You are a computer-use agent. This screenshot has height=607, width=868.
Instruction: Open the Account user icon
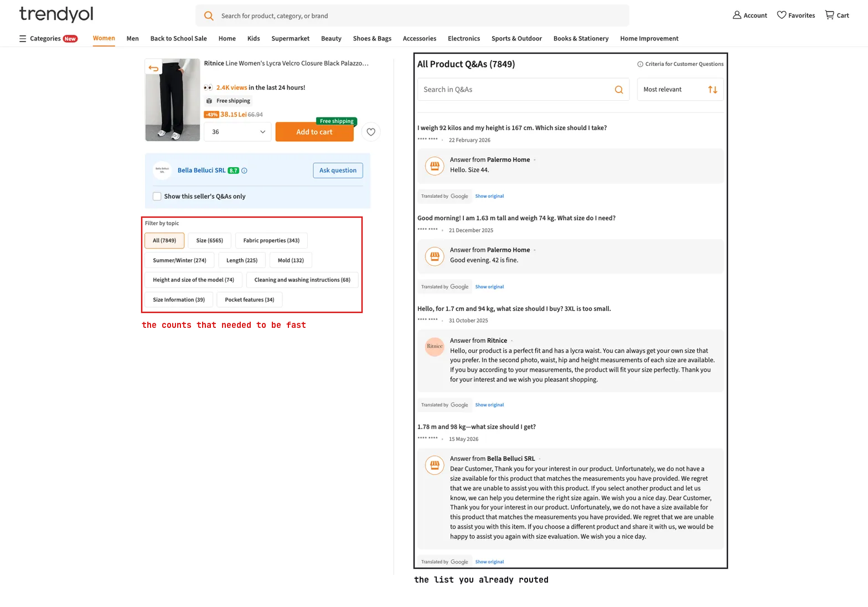tap(737, 15)
